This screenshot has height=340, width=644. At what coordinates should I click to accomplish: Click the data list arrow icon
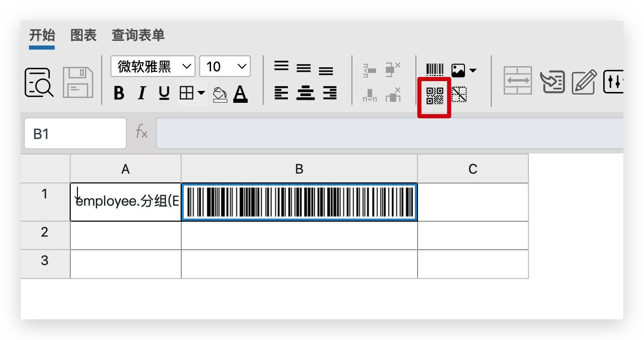(552, 82)
